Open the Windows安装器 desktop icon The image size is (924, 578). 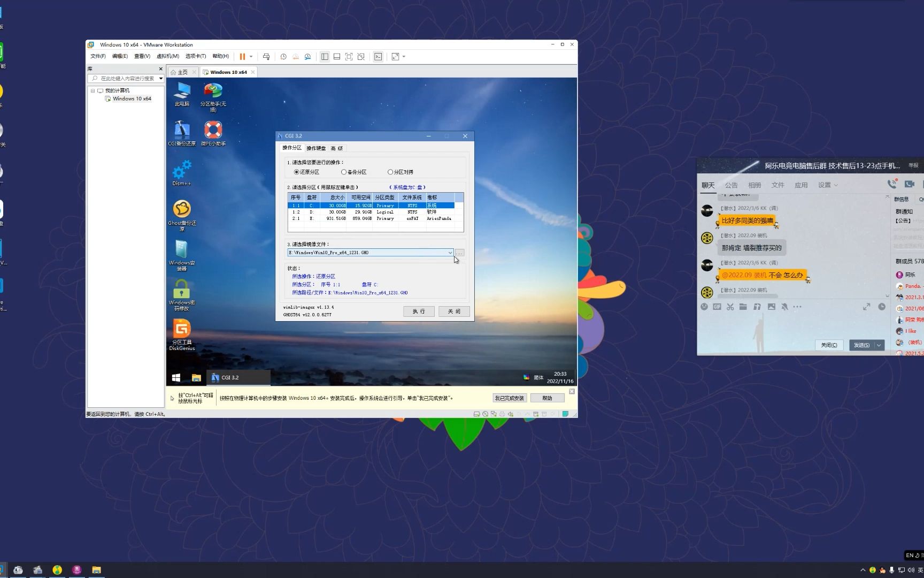182,255
